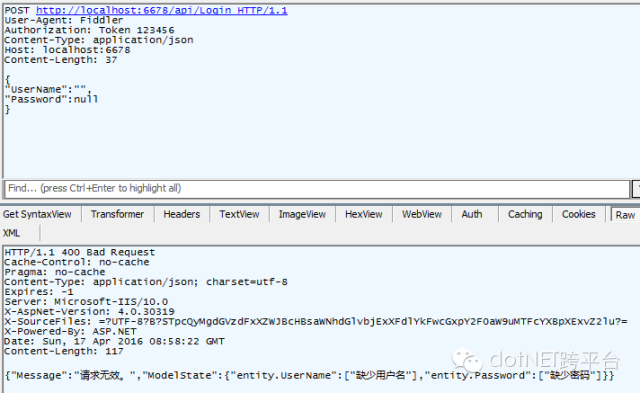Open the Cookies tab
The width and height of the screenshot is (640, 393).
click(578, 214)
